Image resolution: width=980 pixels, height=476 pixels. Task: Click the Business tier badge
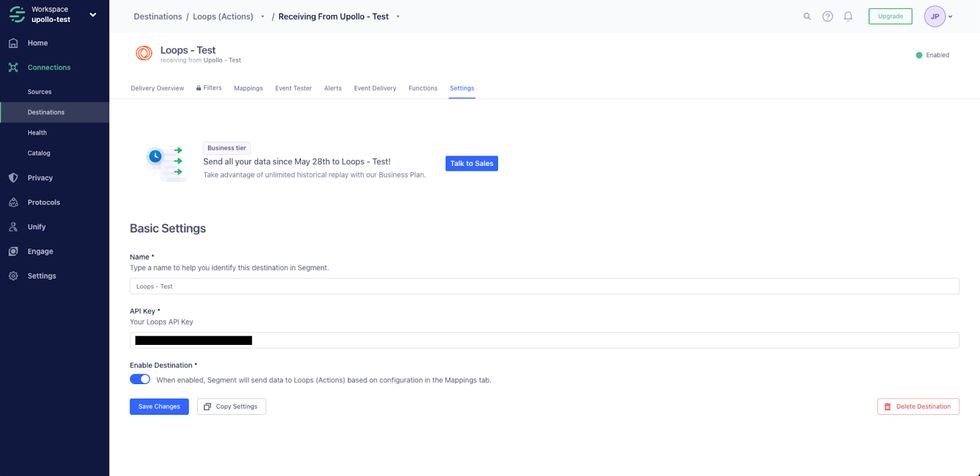pyautogui.click(x=227, y=148)
